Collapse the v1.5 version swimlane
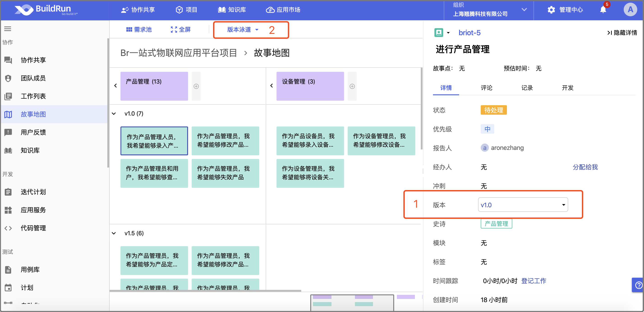The height and width of the screenshot is (312, 644). tap(114, 233)
